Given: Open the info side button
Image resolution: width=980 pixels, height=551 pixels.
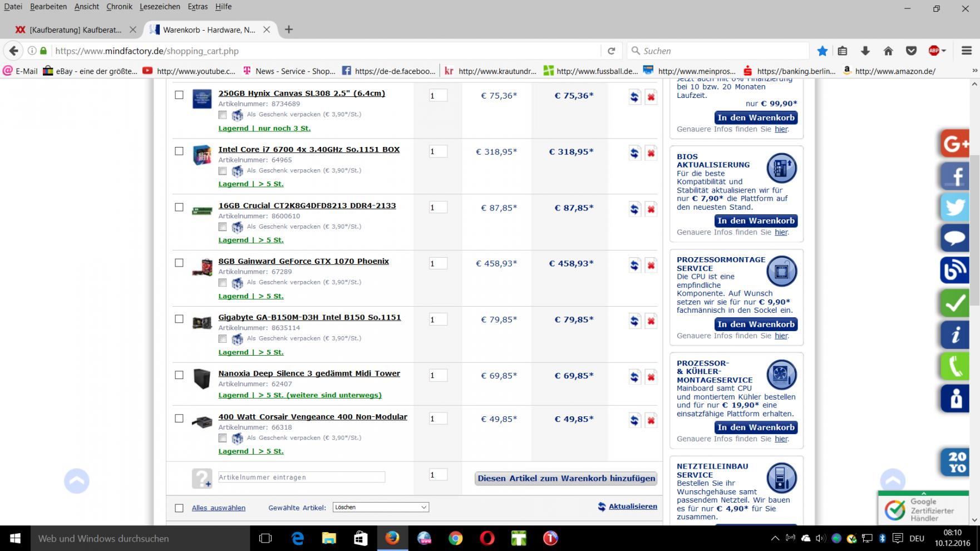Looking at the screenshot, I should click(x=955, y=334).
